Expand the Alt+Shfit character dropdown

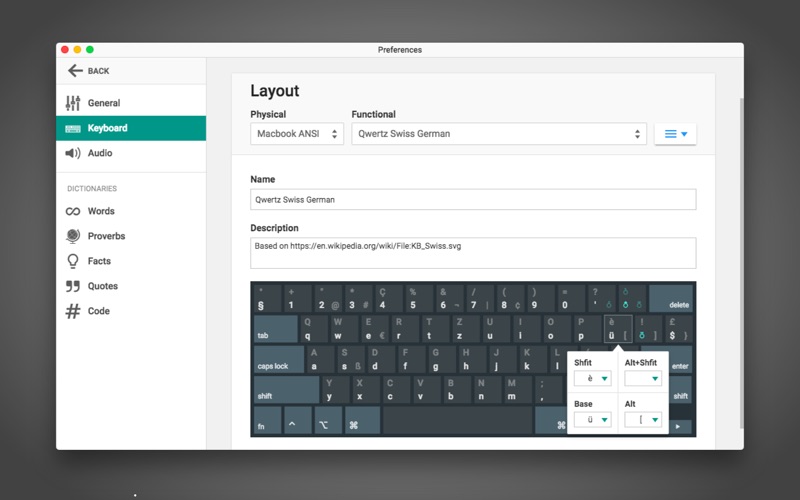coord(643,379)
